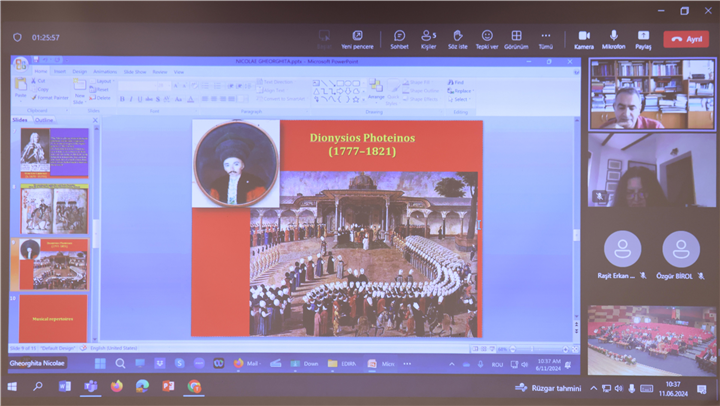Close the slides pane with X
Screen dimensions: 720x406
pos(95,120)
